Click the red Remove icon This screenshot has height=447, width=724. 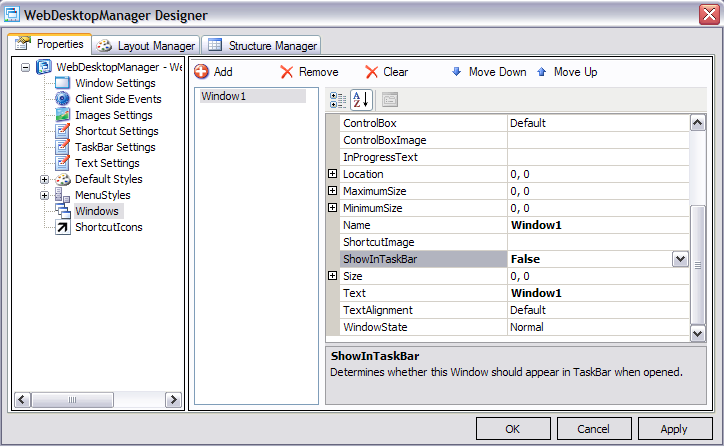coord(287,72)
